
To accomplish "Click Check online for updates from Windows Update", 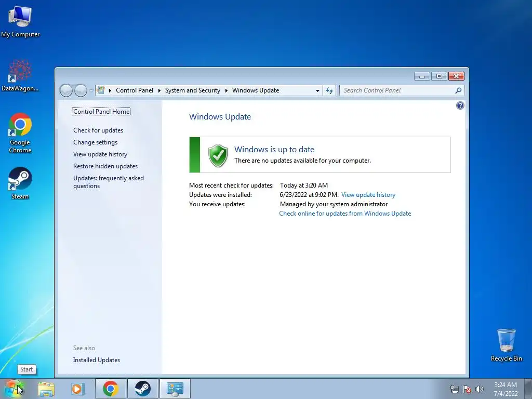I will (345, 214).
